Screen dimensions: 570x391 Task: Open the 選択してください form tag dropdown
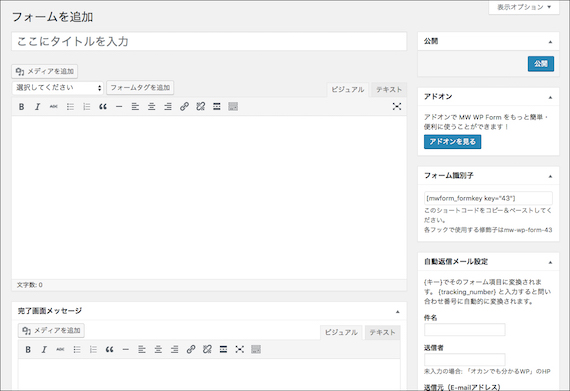point(58,88)
